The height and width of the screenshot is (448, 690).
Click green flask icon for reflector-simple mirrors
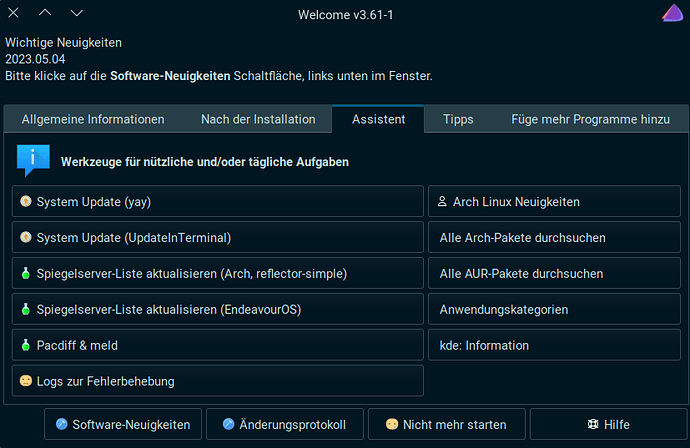(x=26, y=273)
